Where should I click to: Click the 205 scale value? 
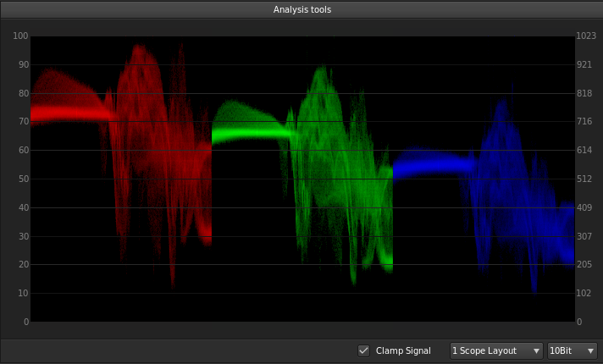584,264
